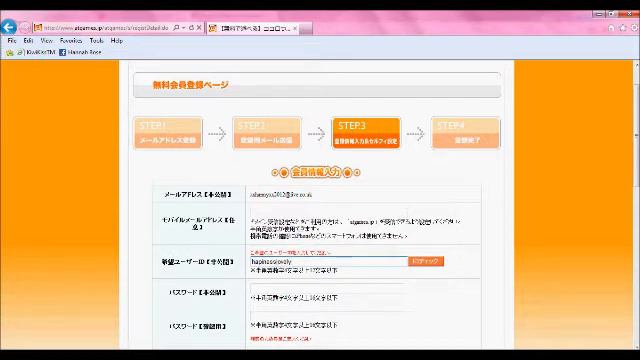This screenshot has height=360, width=640.
Task: Go back with the browser back arrow
Action: coord(9,27)
